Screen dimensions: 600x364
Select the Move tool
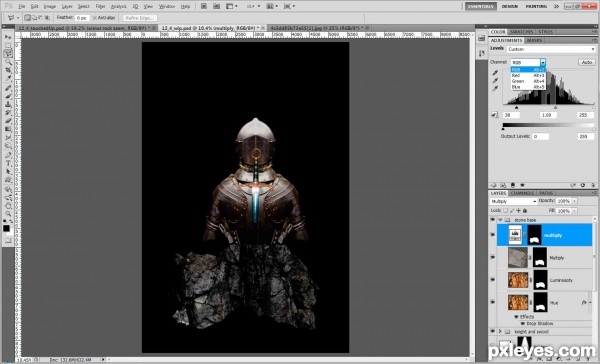click(x=8, y=36)
